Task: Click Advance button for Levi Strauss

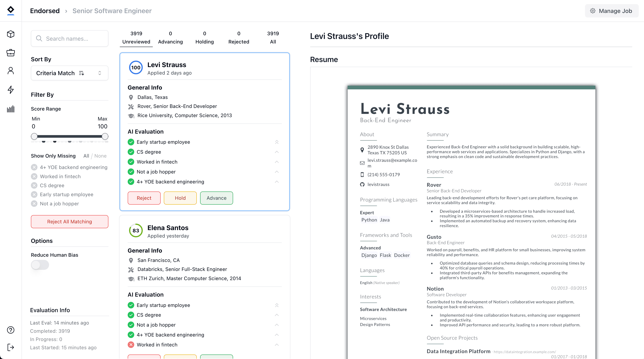Action: [x=216, y=198]
